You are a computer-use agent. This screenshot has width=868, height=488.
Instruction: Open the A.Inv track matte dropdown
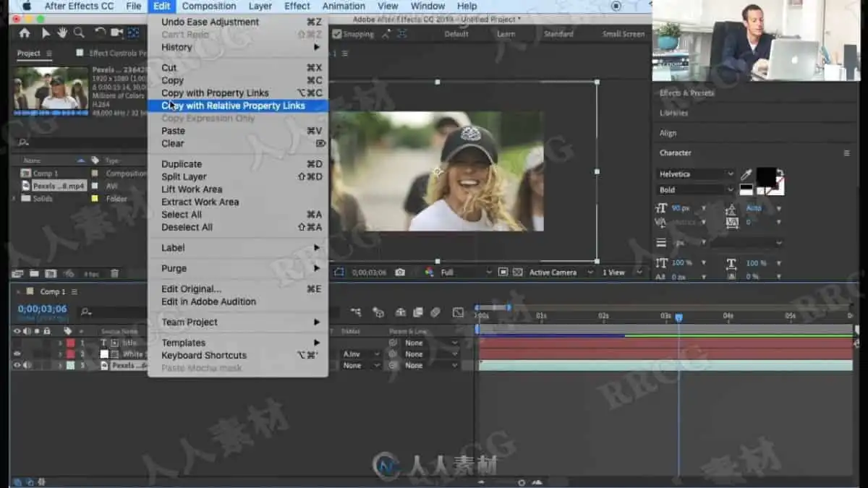[x=361, y=354]
